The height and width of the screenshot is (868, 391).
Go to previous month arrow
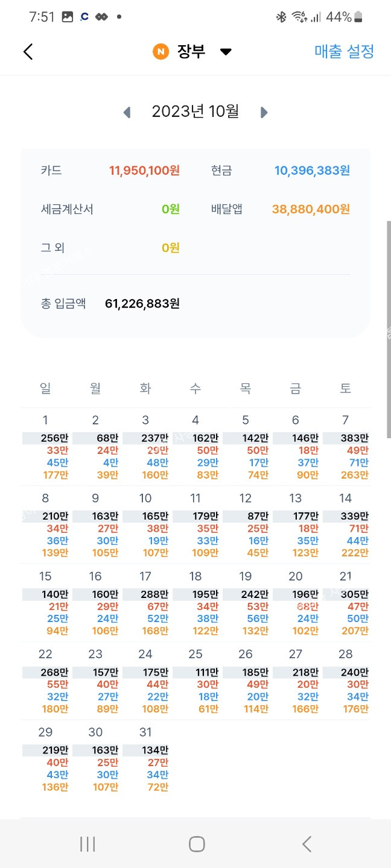click(x=127, y=112)
